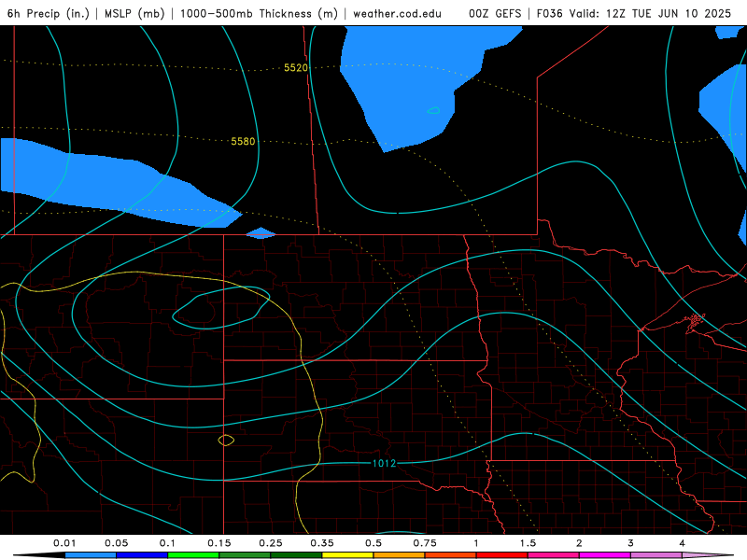Click the 0.1 legend value
The image size is (747, 560).
pyautogui.click(x=167, y=543)
